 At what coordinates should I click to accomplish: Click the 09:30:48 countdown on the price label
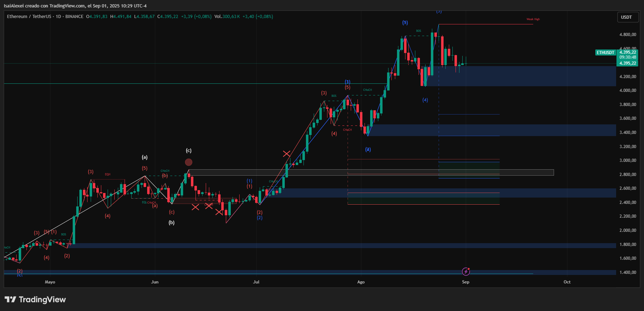click(628, 57)
